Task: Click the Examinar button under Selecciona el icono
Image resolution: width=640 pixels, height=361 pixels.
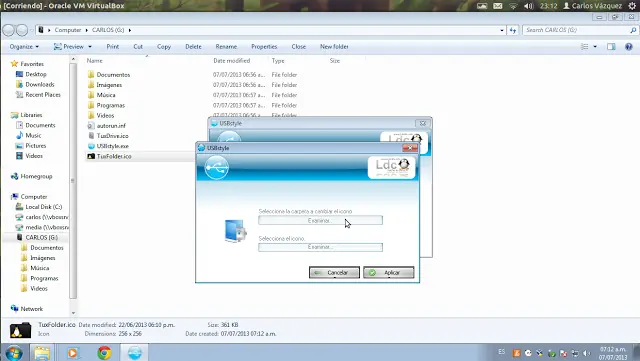Action: pyautogui.click(x=320, y=247)
